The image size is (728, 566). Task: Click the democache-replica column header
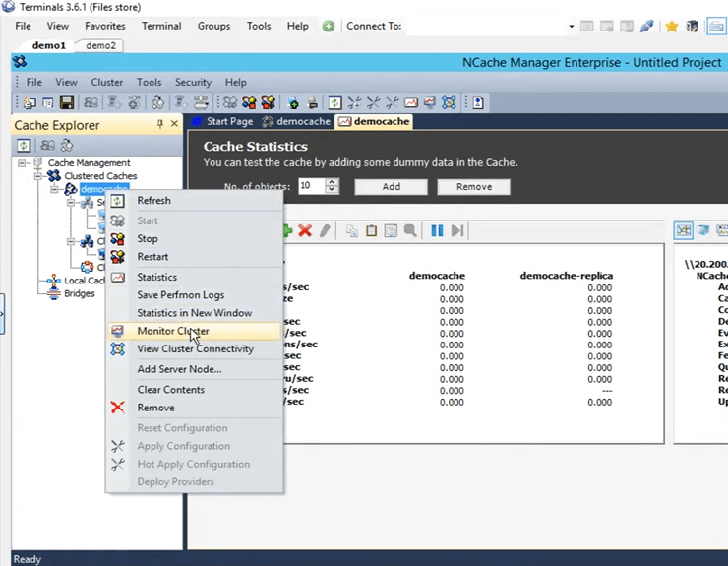point(566,276)
